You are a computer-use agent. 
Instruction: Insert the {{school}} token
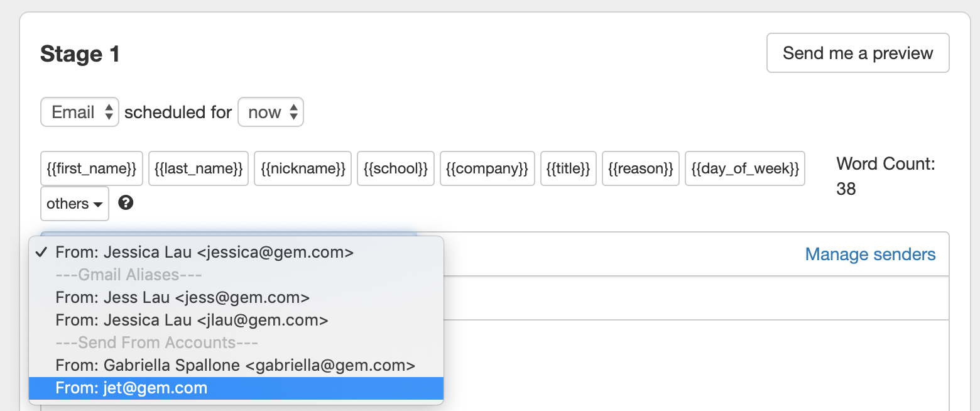[x=396, y=168]
